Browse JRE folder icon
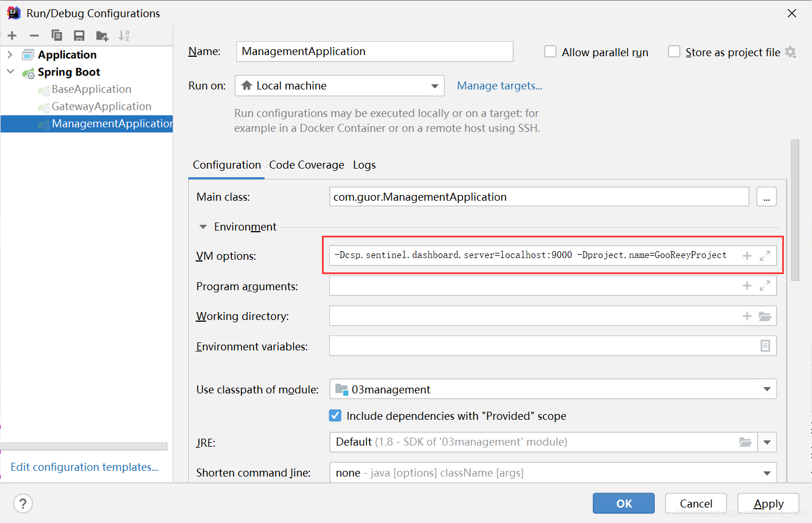 click(x=745, y=442)
